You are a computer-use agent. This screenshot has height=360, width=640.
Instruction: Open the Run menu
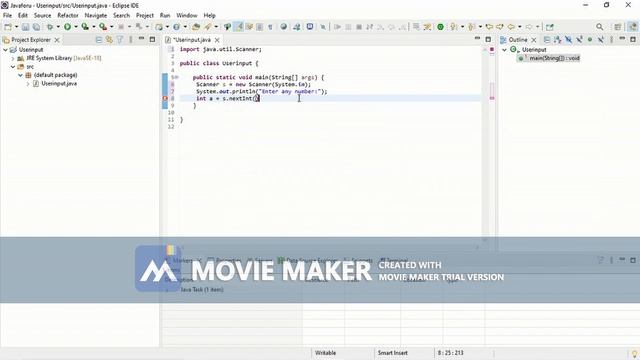[x=165, y=16]
